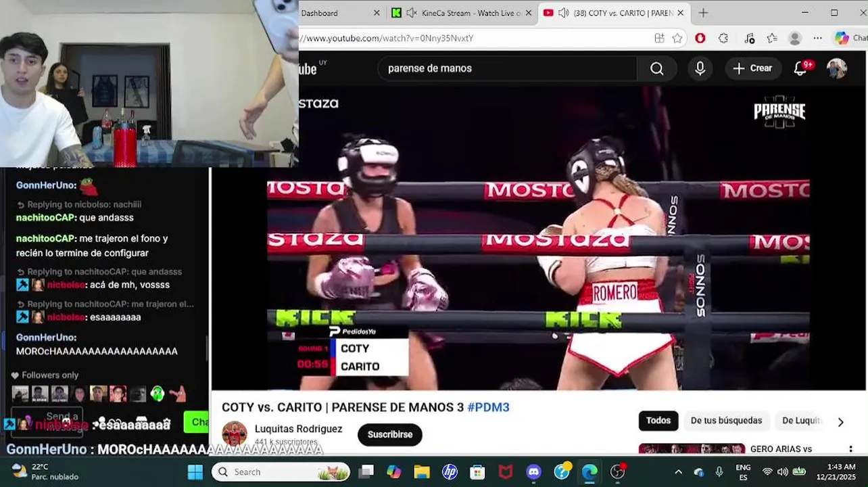Screen dimensions: 868x487
Task: Close the Dashboard tab
Action: click(x=377, y=13)
